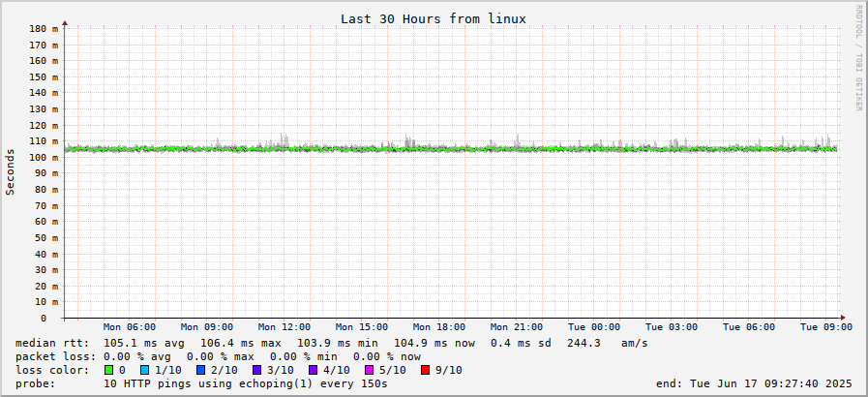The image size is (868, 397).
Task: Click the '104.9 ms now' value
Action: [x=434, y=344]
